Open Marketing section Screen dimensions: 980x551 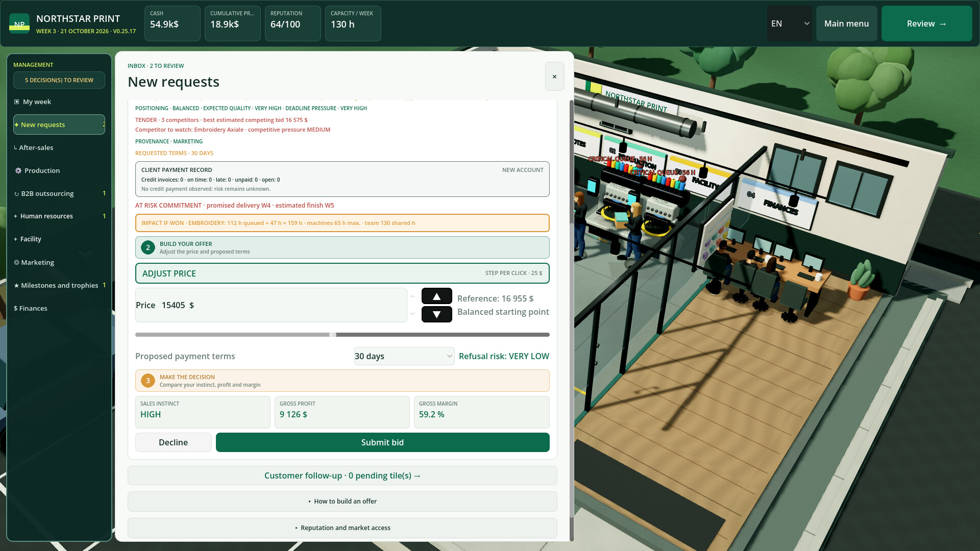point(59,262)
